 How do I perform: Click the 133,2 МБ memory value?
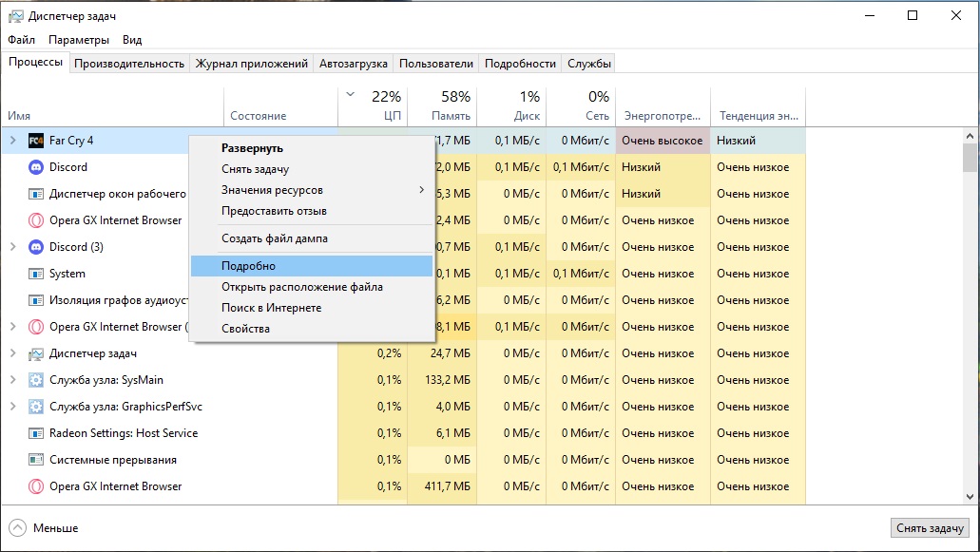(x=450, y=380)
